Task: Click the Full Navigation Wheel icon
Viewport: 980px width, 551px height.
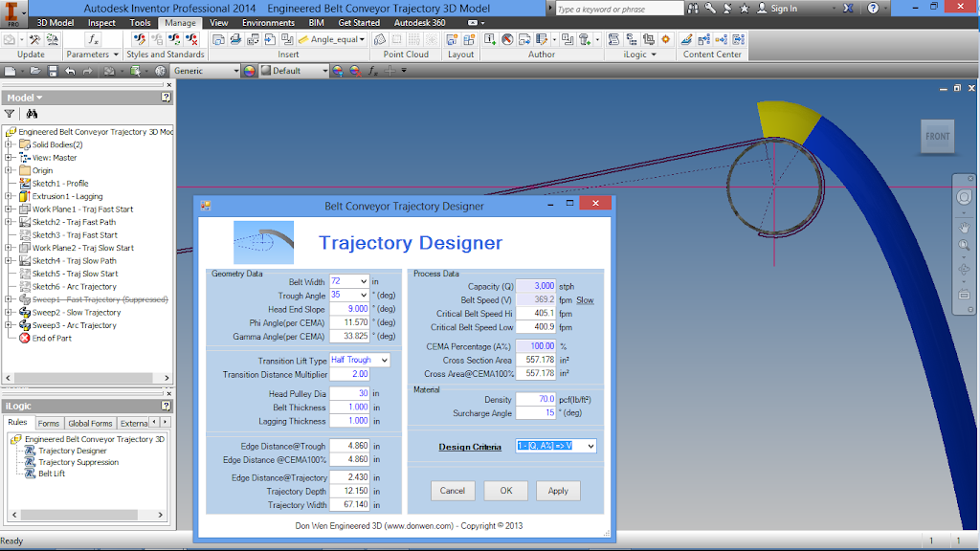Action: click(x=964, y=197)
